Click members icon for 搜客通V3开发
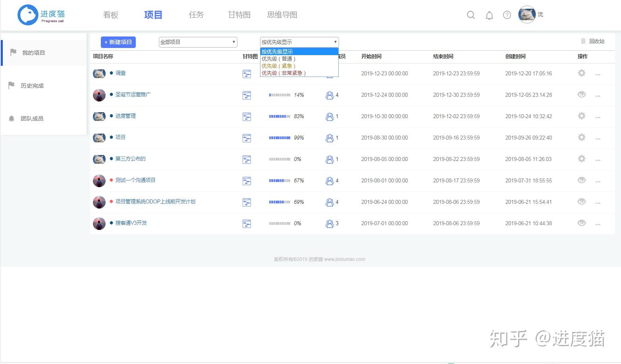 coord(330,224)
